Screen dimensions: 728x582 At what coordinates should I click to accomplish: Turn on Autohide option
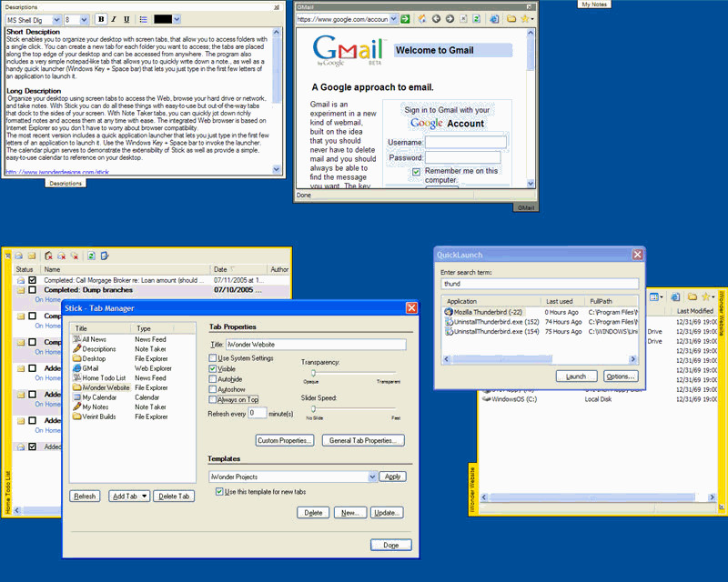(x=213, y=378)
